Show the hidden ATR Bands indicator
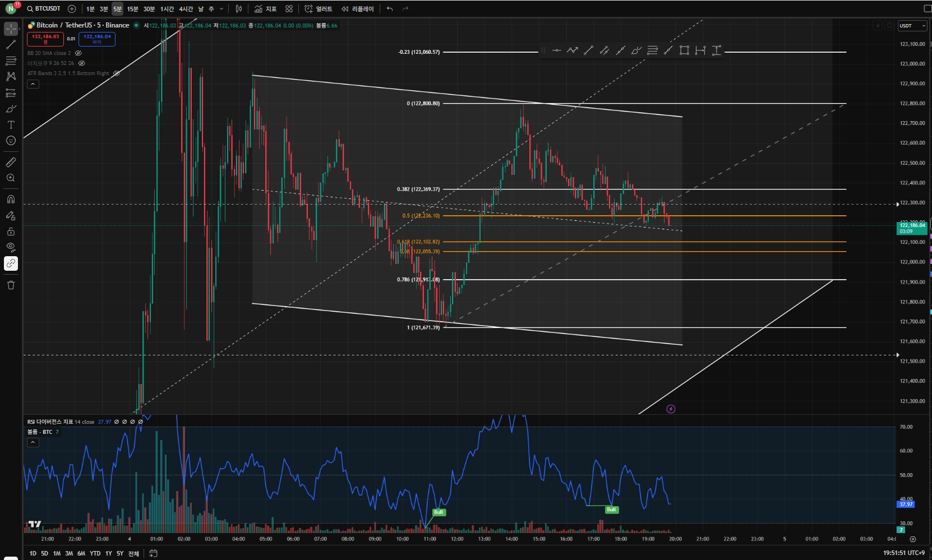This screenshot has height=560, width=932. [x=117, y=73]
